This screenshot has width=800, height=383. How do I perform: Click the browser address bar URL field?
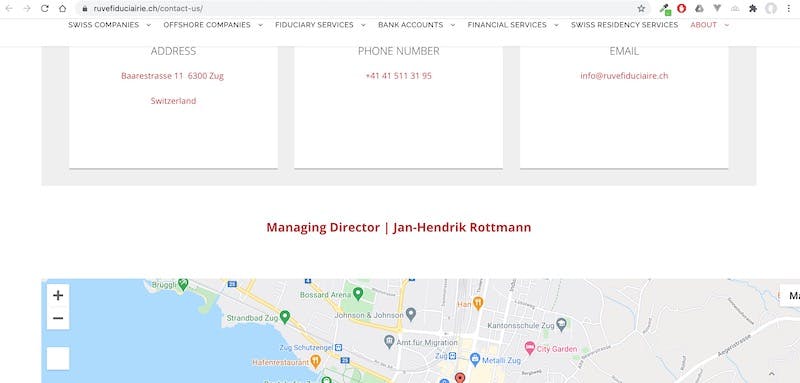click(357, 9)
